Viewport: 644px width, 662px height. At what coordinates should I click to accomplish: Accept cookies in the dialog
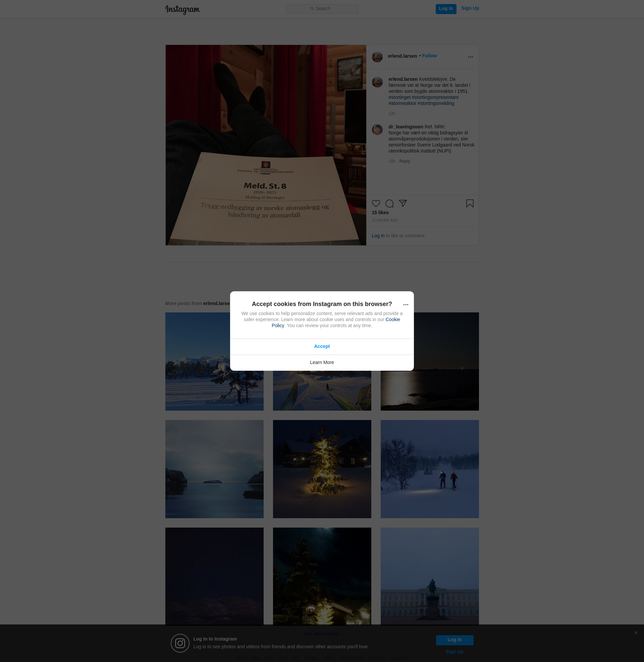[322, 346]
